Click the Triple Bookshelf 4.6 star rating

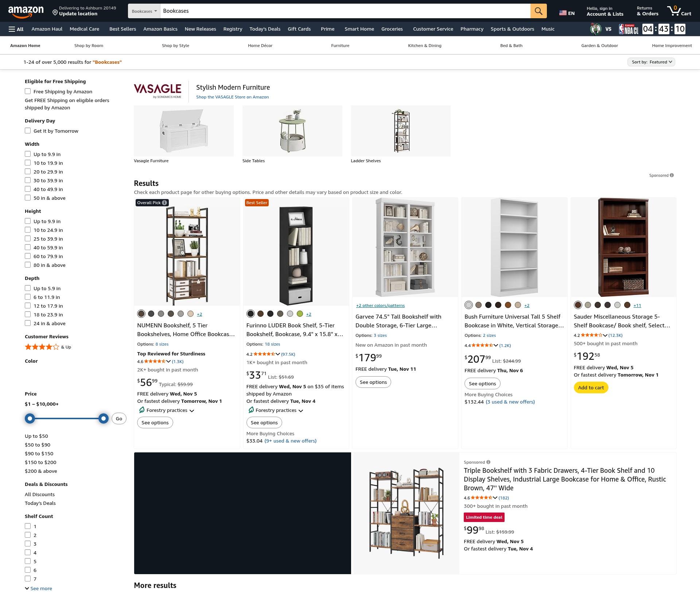[x=481, y=498]
